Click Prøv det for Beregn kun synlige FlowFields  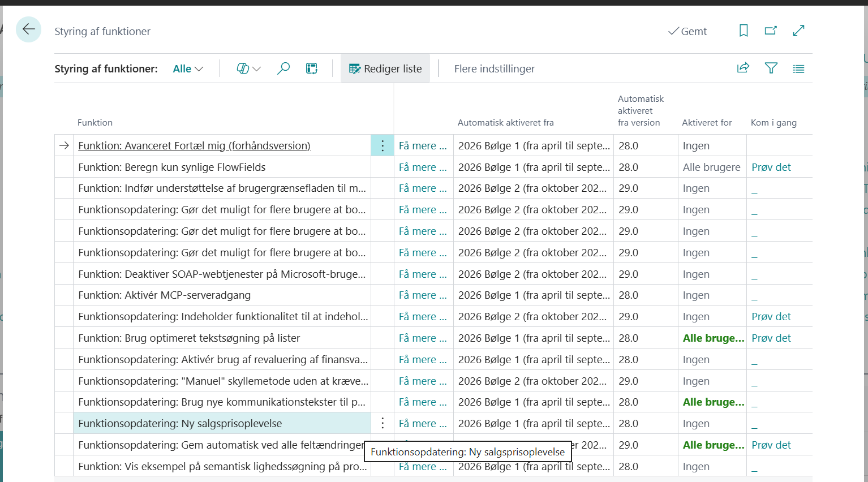pyautogui.click(x=771, y=167)
